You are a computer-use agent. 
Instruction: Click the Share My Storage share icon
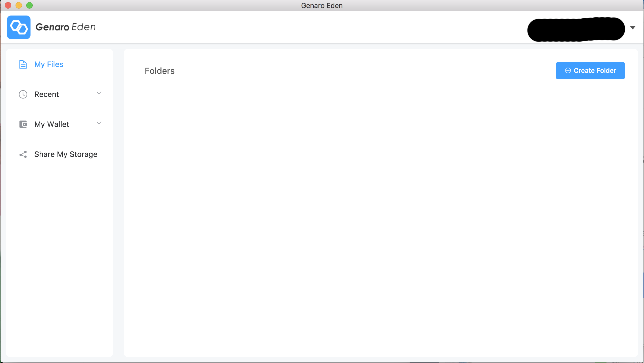click(x=23, y=154)
